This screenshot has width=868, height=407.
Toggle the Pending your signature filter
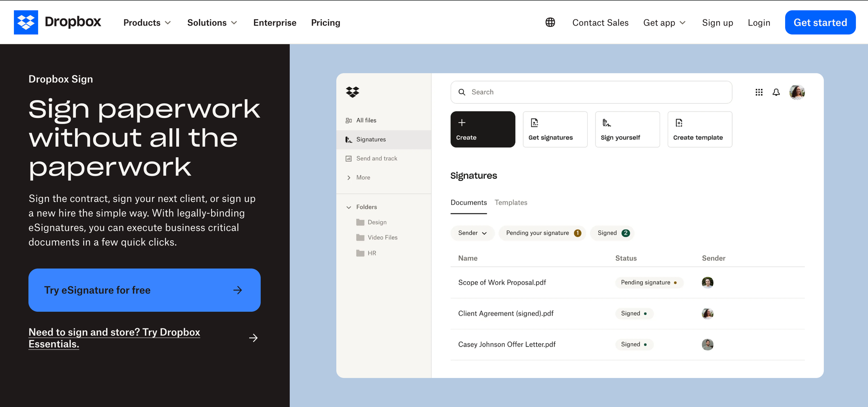[542, 233]
